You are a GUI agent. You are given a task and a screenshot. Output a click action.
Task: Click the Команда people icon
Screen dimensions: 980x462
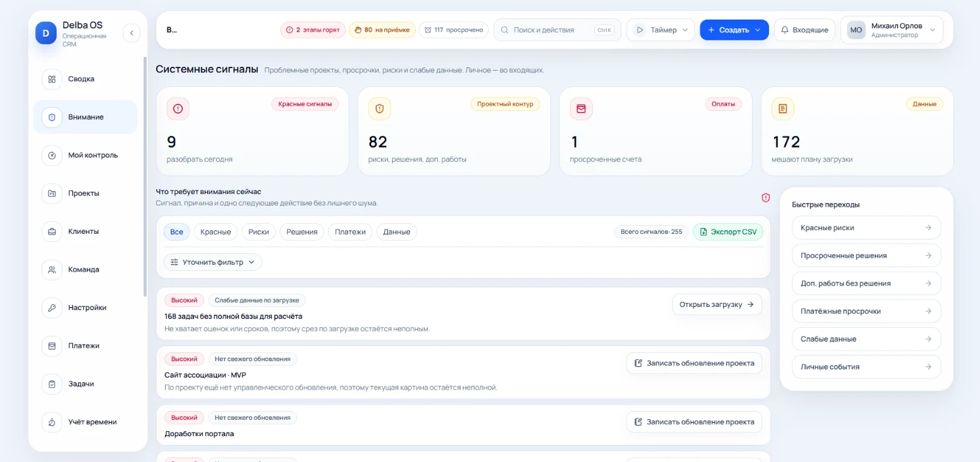tap(52, 270)
